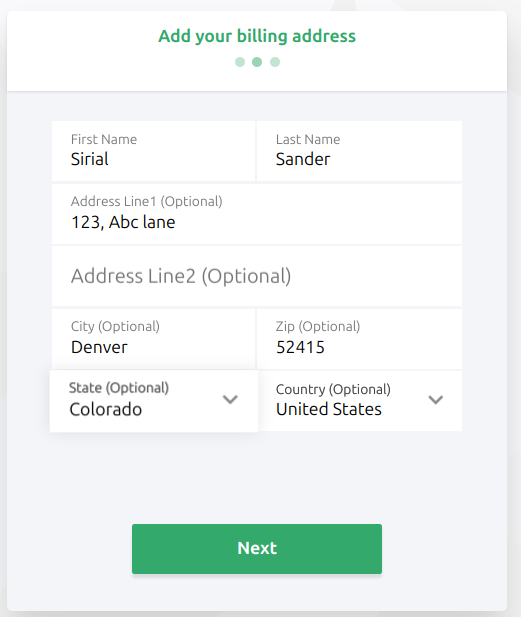Click the Country dropdown chevron arrow
Screen dimensions: 521x617
436,400
